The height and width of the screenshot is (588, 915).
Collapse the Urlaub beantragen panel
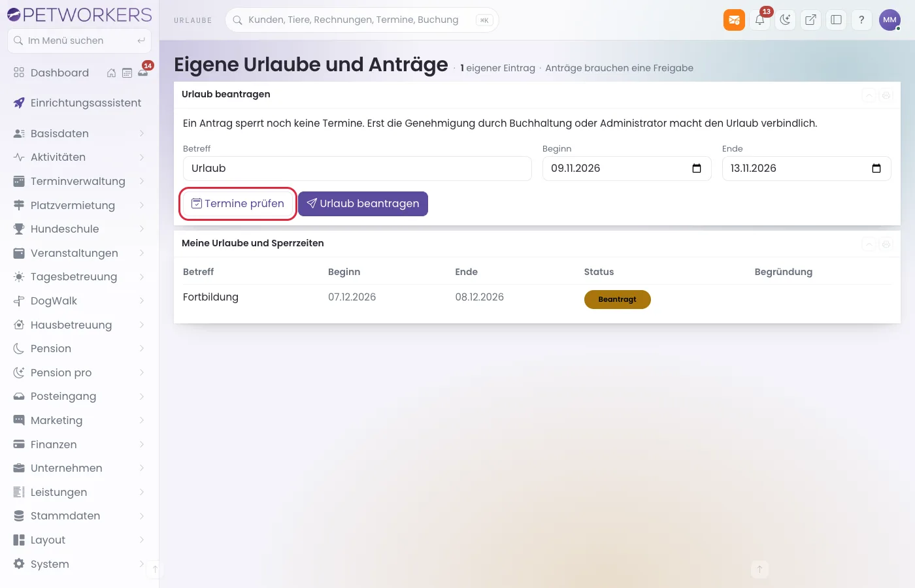point(869,95)
